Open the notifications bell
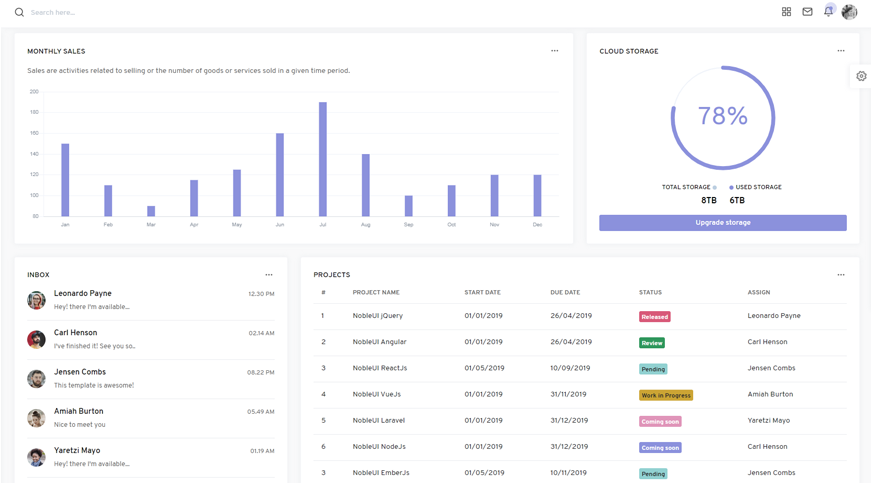 [828, 12]
